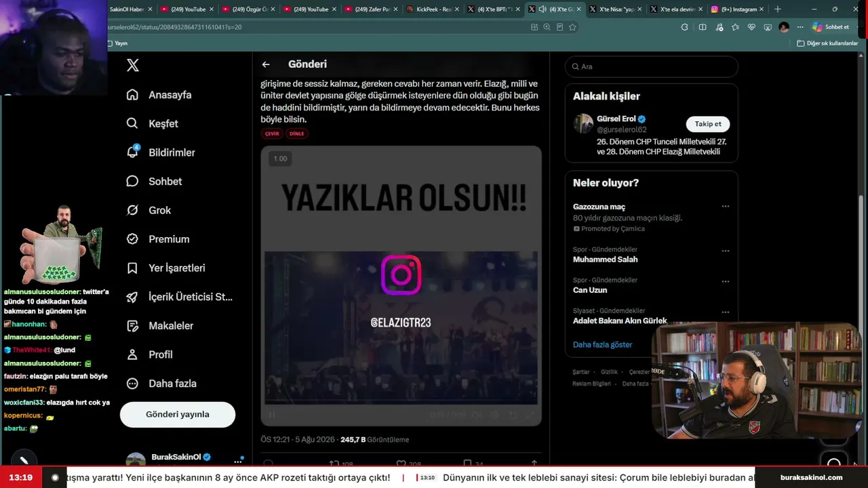The height and width of the screenshot is (488, 868).
Task: Click the ÇEVİR translate button
Action: (x=272, y=134)
